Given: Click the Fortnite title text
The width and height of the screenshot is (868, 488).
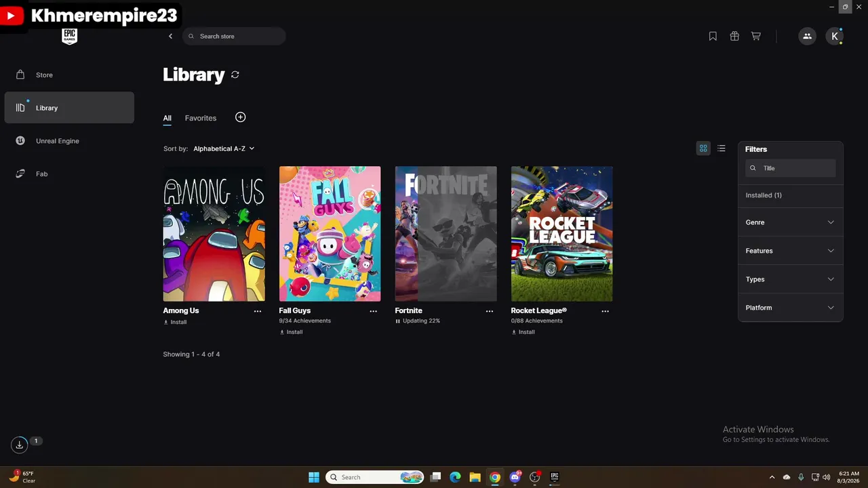Looking at the screenshot, I should click(409, 310).
